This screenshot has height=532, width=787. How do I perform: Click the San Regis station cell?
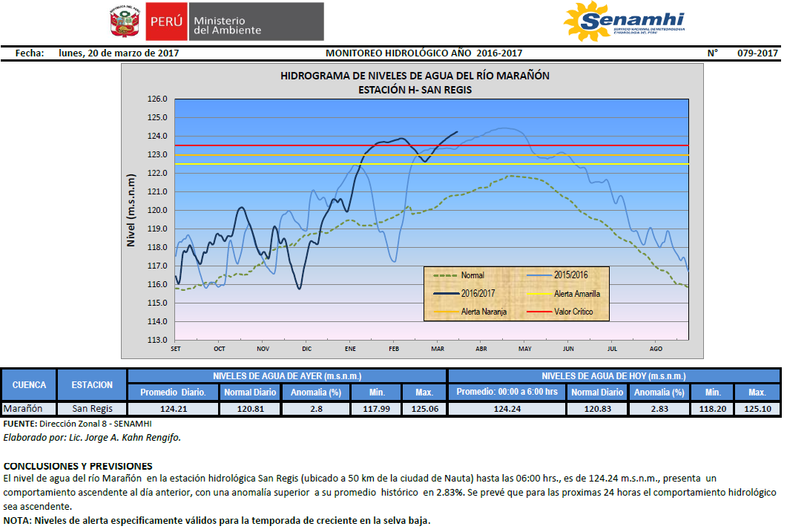click(x=92, y=409)
